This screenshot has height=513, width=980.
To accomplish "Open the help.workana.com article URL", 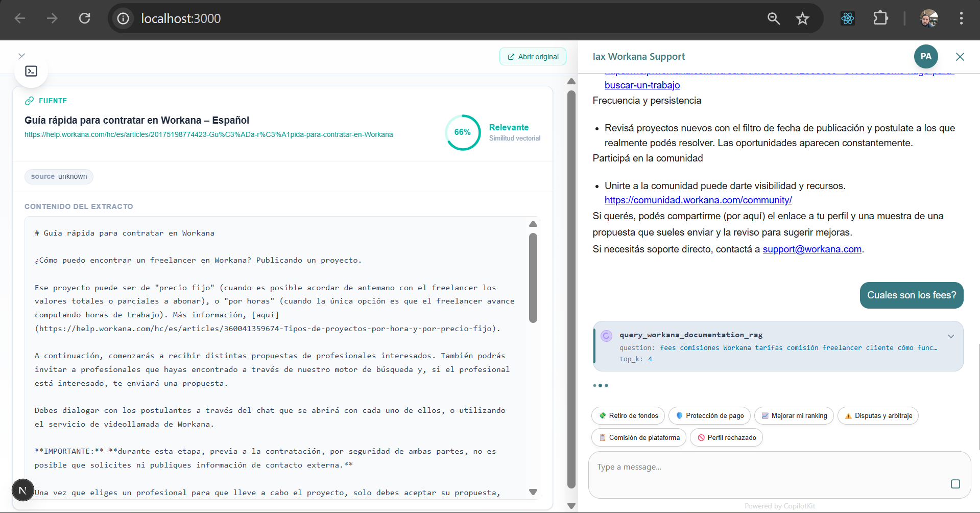I will pyautogui.click(x=209, y=134).
